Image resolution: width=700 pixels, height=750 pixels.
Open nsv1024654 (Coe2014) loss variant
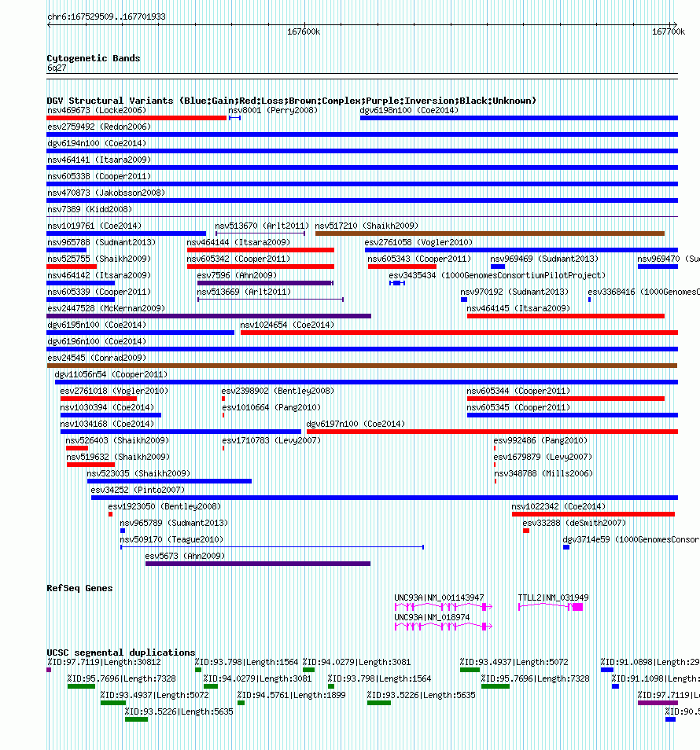459,333
